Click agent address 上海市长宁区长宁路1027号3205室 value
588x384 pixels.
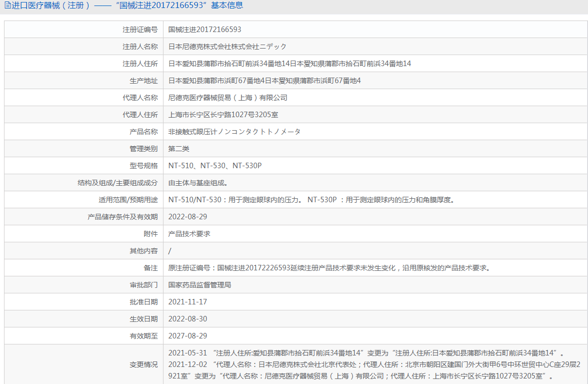tap(223, 115)
